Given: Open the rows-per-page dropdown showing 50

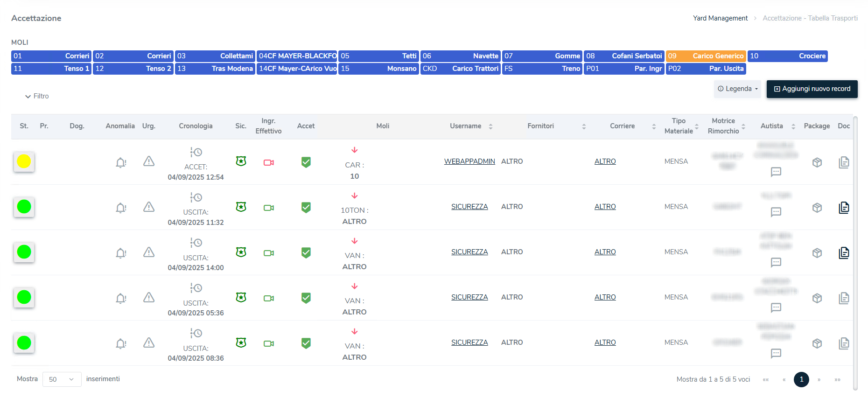Looking at the screenshot, I should point(62,379).
